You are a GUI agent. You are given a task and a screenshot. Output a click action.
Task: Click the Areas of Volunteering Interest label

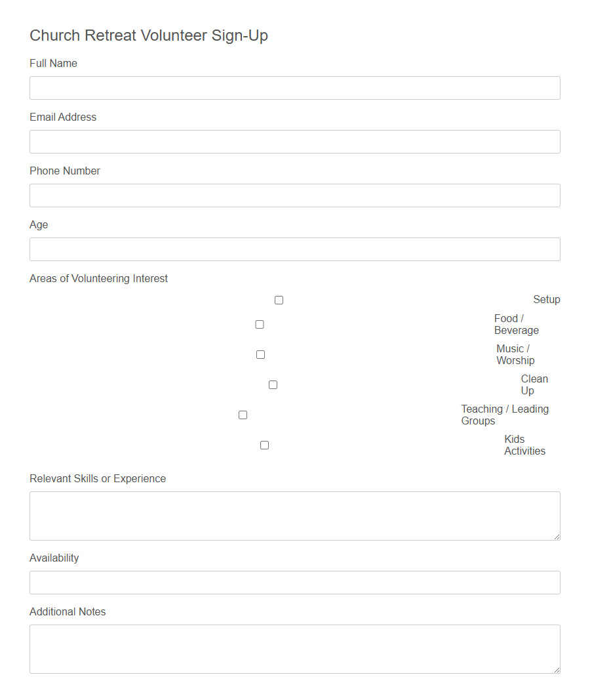(98, 278)
